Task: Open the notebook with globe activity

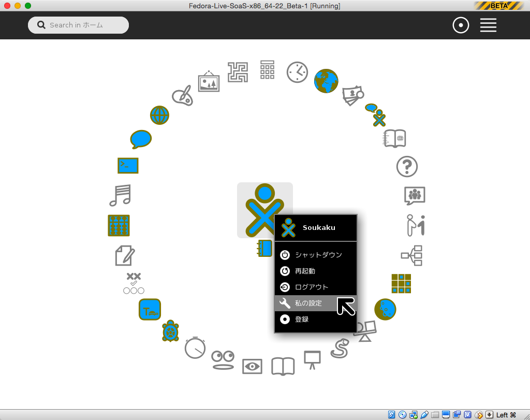Action: click(x=394, y=138)
